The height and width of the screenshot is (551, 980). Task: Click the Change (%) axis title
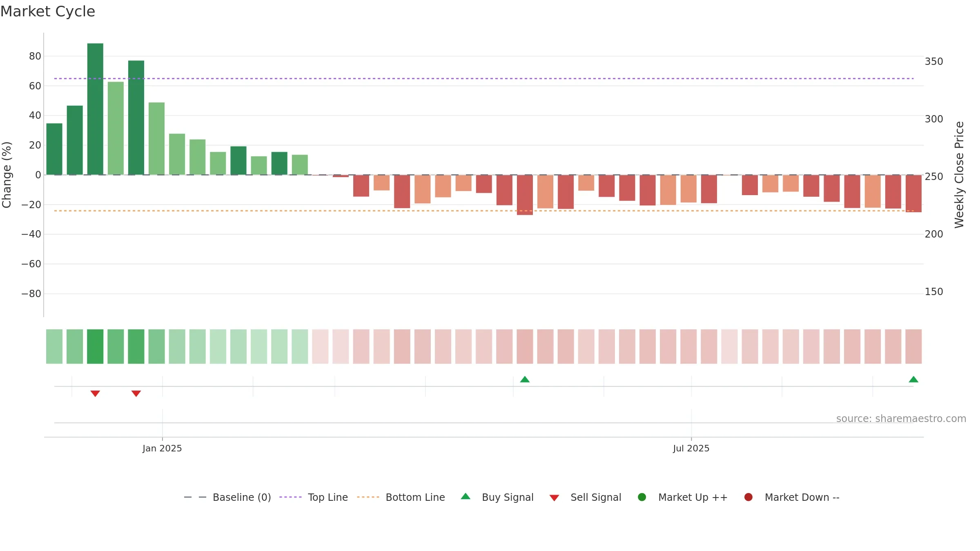(7, 175)
